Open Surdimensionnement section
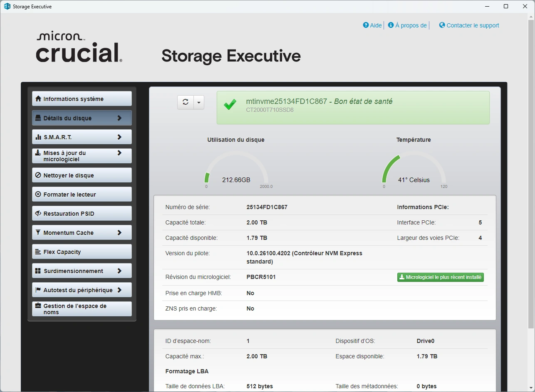 (82, 271)
